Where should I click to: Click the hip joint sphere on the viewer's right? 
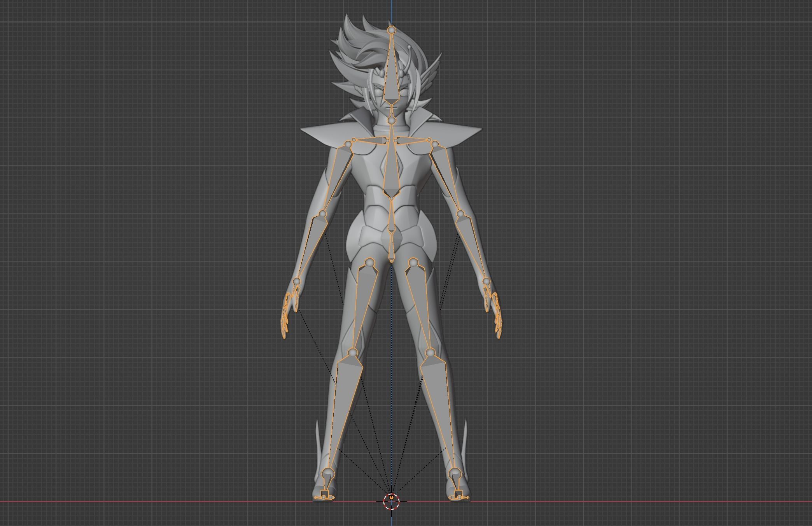413,263
